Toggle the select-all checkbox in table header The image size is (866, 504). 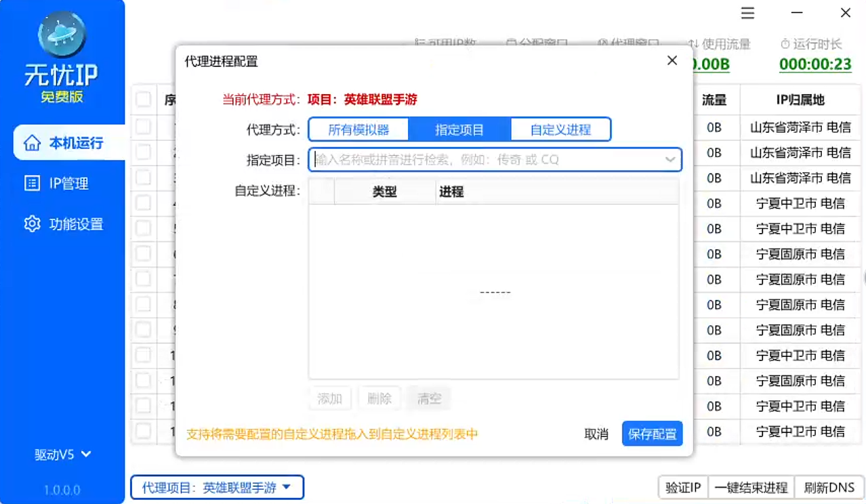coord(143,100)
